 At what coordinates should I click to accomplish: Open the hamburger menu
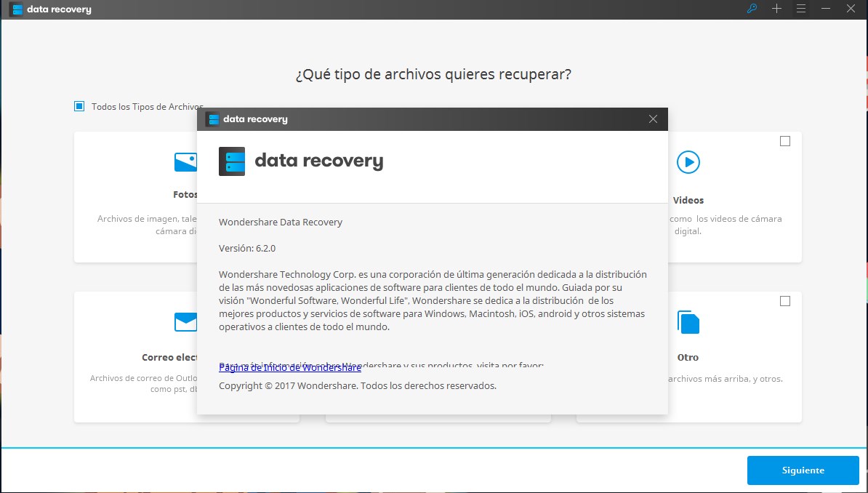[800, 9]
